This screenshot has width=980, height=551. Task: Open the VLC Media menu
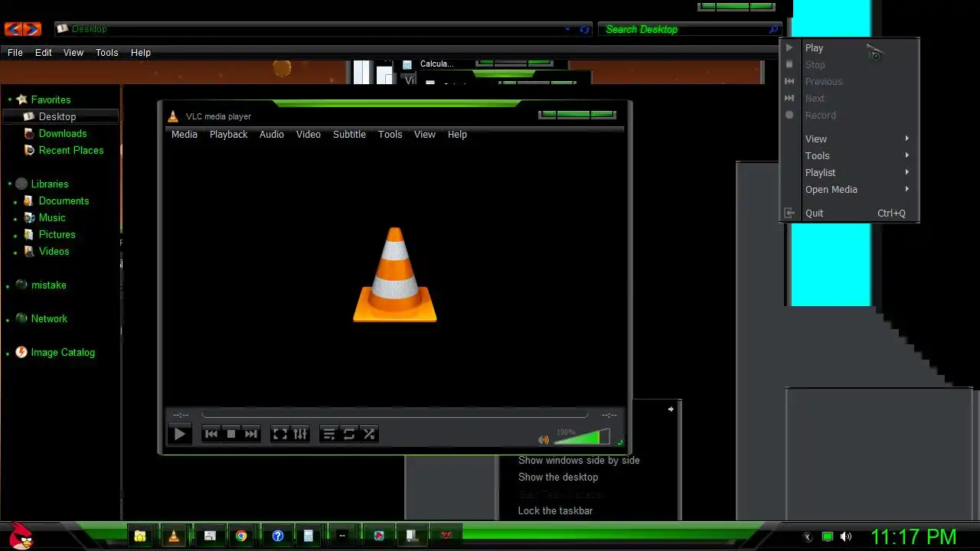(185, 134)
